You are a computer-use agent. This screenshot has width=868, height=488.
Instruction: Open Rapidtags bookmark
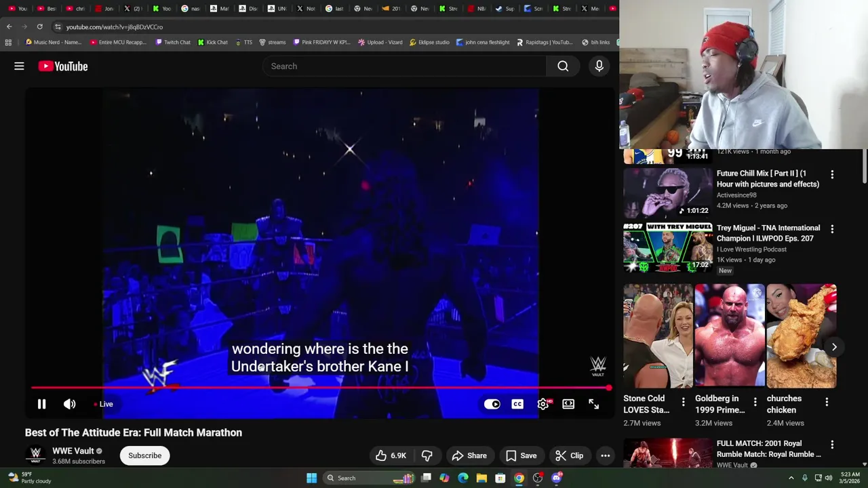click(x=545, y=42)
